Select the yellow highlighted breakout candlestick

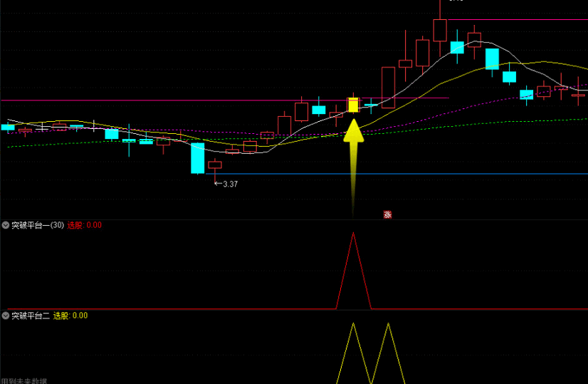353,105
